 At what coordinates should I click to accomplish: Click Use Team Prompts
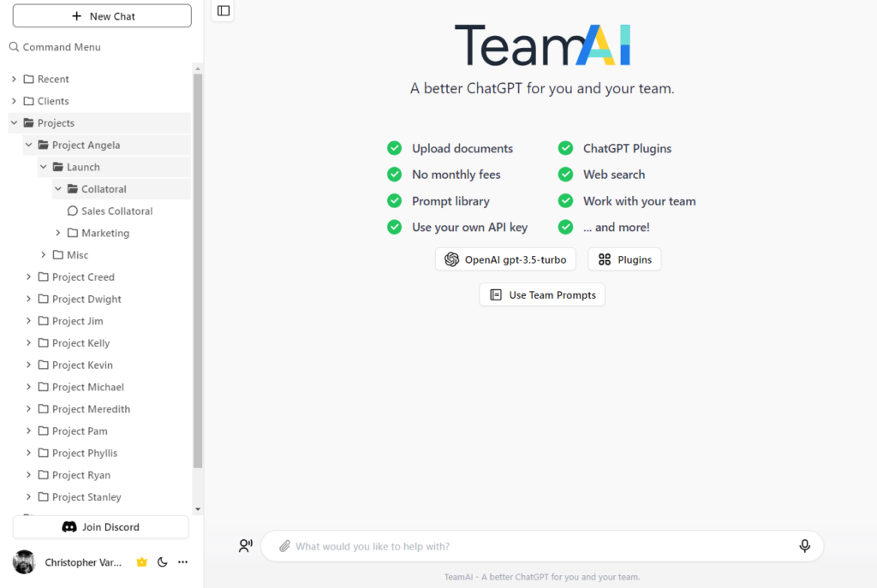coord(542,294)
